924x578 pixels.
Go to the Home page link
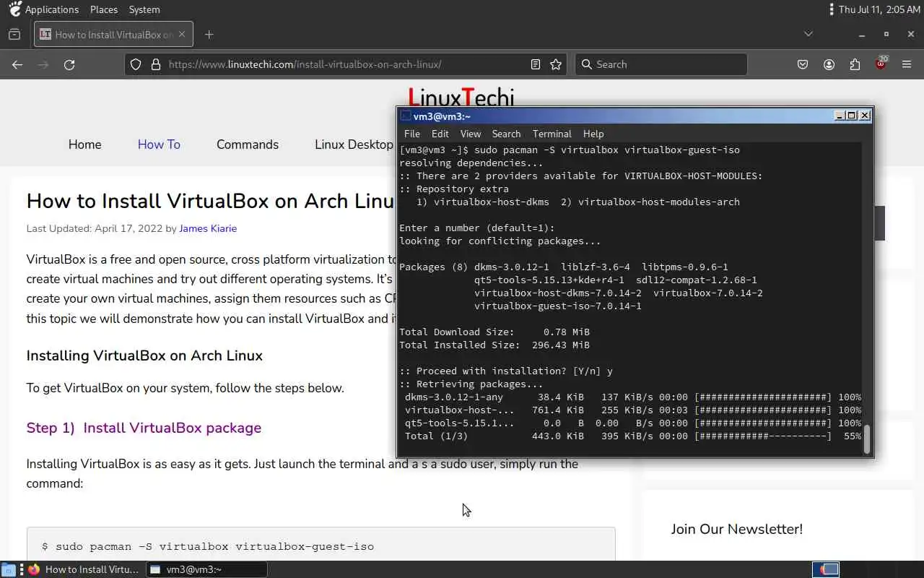(84, 144)
